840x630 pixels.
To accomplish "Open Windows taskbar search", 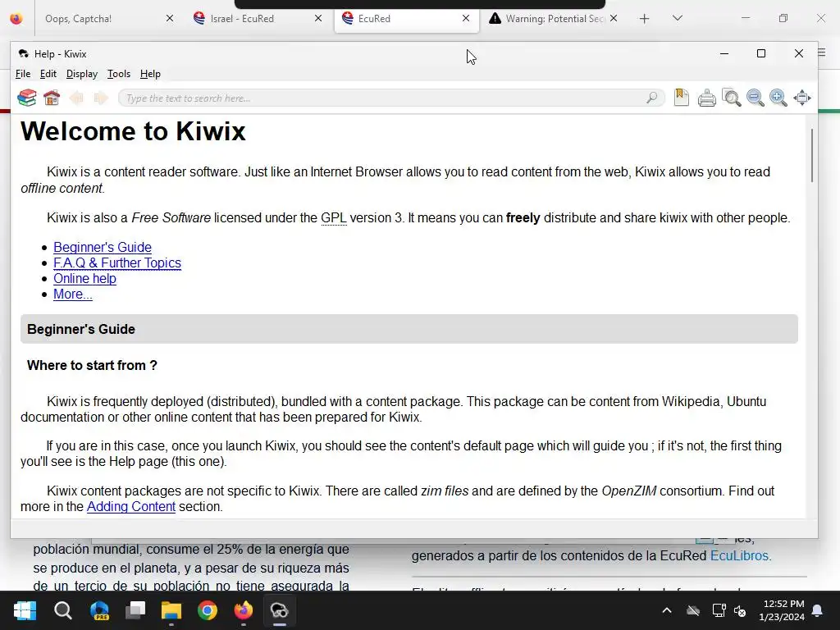I will tap(62, 610).
